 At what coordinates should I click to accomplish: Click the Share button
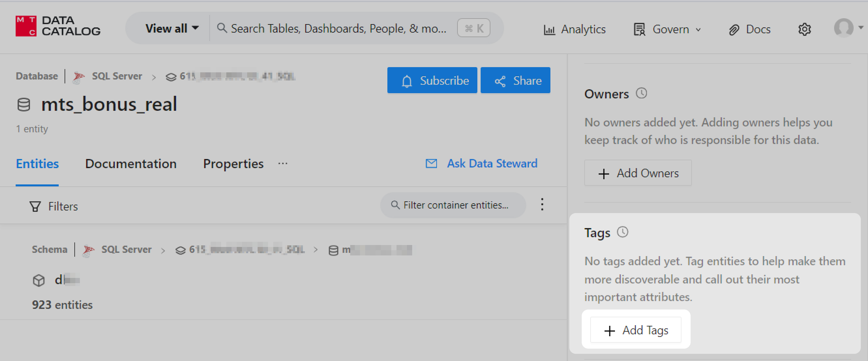515,80
